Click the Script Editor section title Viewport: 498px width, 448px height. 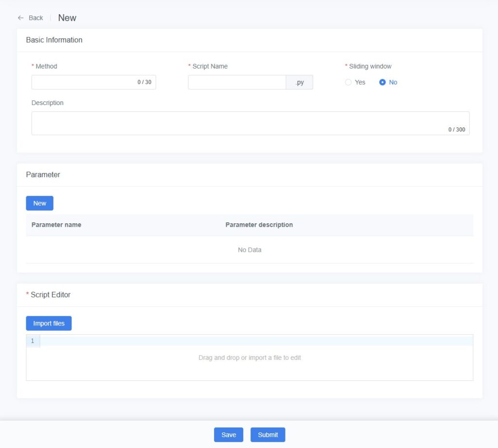[x=50, y=295]
